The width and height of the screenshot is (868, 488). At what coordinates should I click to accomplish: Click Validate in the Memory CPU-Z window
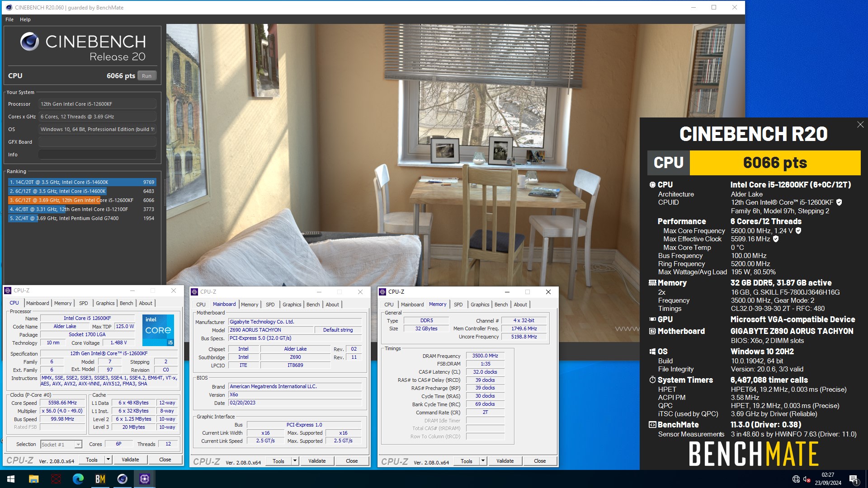tap(505, 461)
